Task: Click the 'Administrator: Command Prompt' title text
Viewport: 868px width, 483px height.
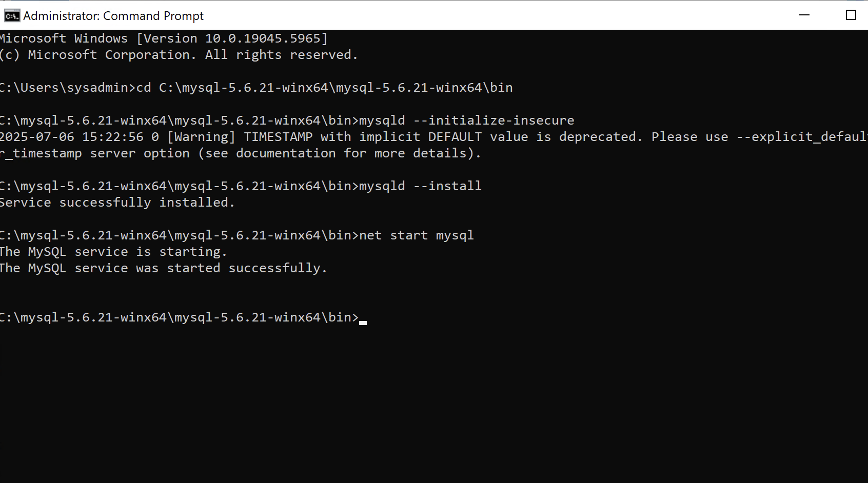Action: coord(113,16)
